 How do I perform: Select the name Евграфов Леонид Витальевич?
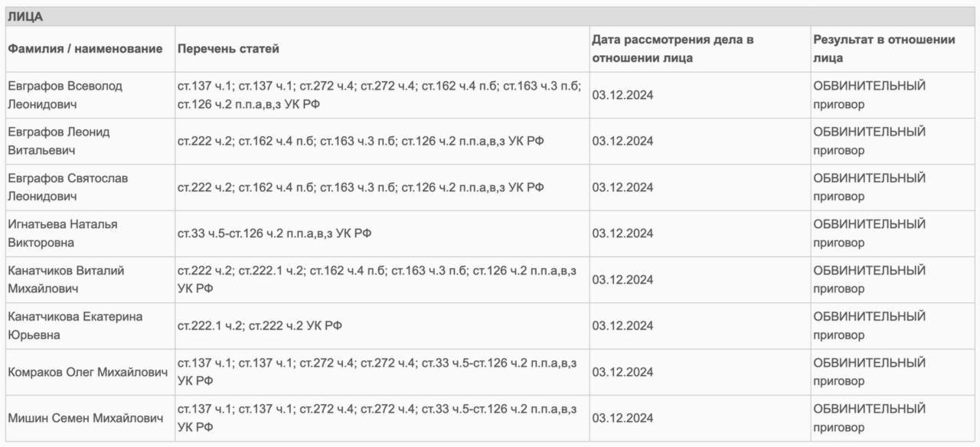(59, 141)
